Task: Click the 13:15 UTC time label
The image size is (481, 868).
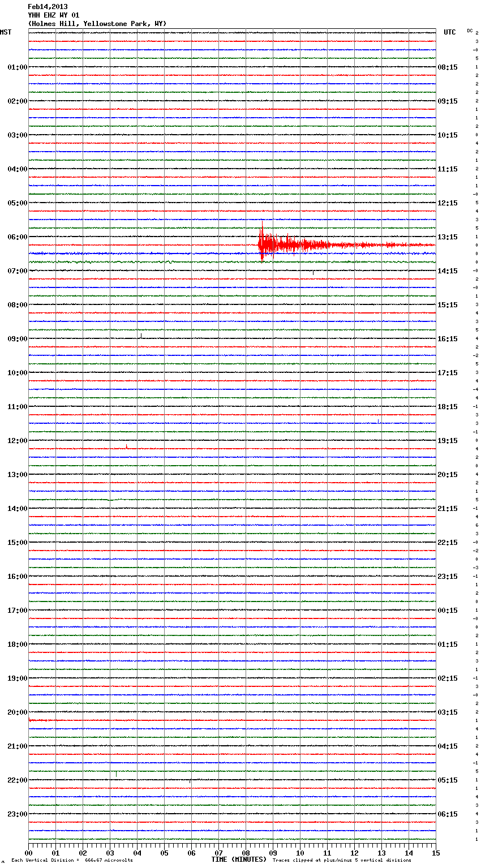Action: click(x=448, y=237)
